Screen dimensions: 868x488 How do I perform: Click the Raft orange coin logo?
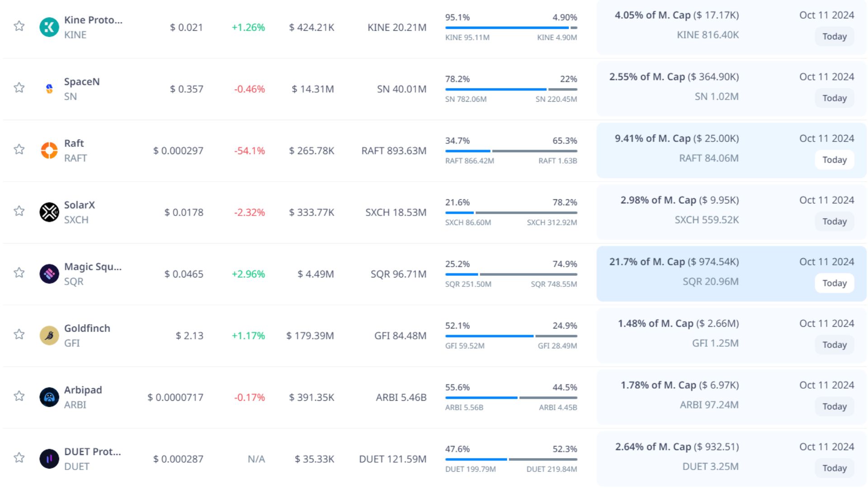click(49, 150)
